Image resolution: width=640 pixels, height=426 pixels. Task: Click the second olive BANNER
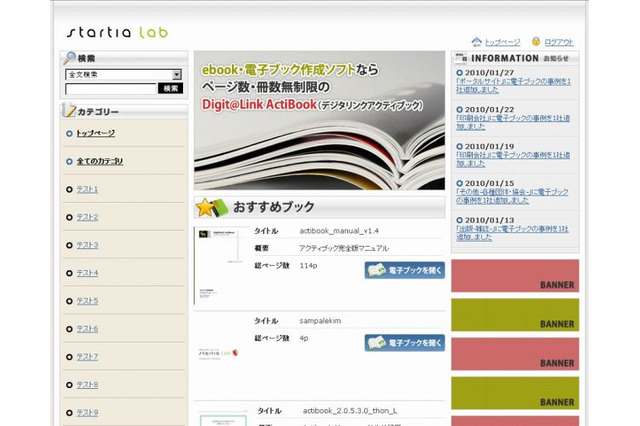(x=515, y=393)
